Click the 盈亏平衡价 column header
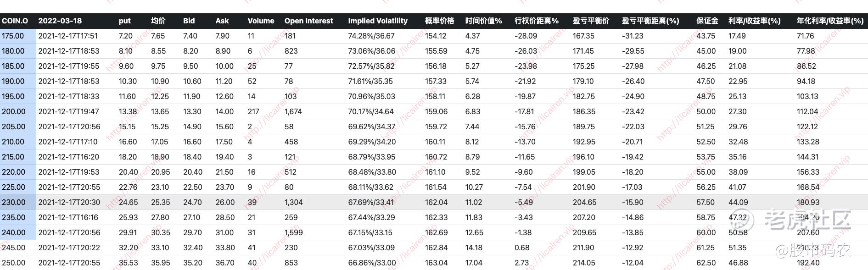Viewport: 868px width, 270px height. click(x=591, y=21)
